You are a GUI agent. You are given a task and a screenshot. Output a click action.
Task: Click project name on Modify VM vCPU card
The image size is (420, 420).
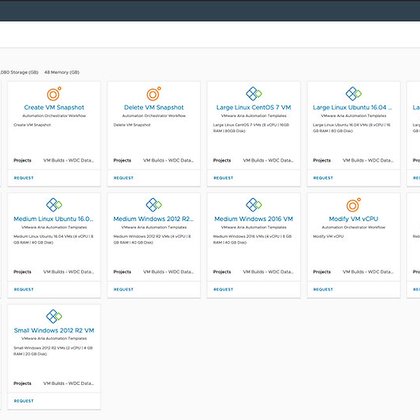click(x=368, y=272)
